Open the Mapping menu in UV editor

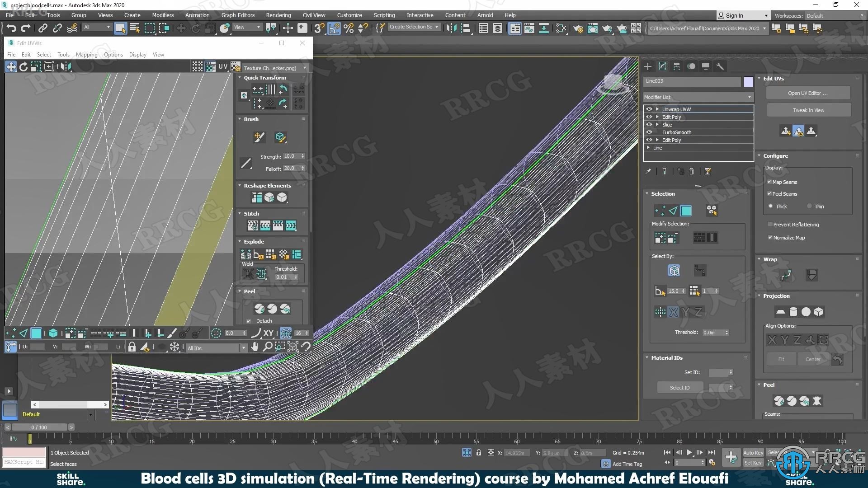86,55
